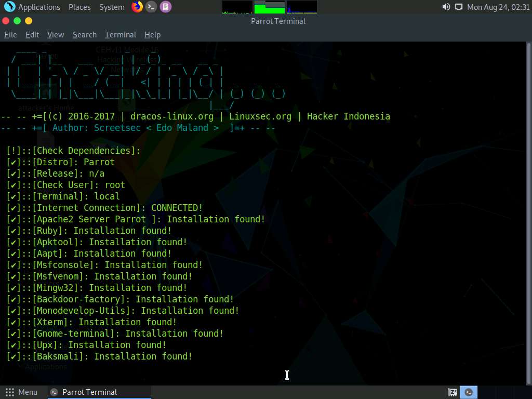The width and height of the screenshot is (532, 399).
Task: Launch Firefox from the top panel
Action: click(x=137, y=6)
